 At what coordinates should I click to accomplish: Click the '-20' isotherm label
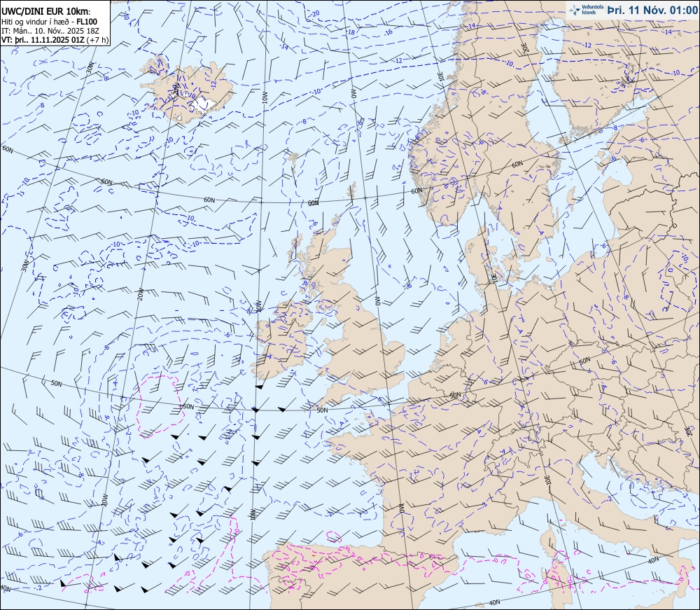click(x=315, y=14)
